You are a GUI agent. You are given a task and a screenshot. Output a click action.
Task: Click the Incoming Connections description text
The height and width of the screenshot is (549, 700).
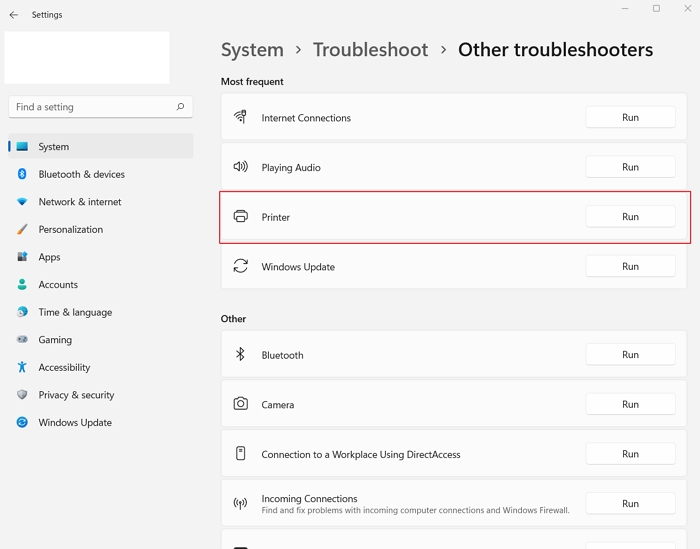point(416,510)
